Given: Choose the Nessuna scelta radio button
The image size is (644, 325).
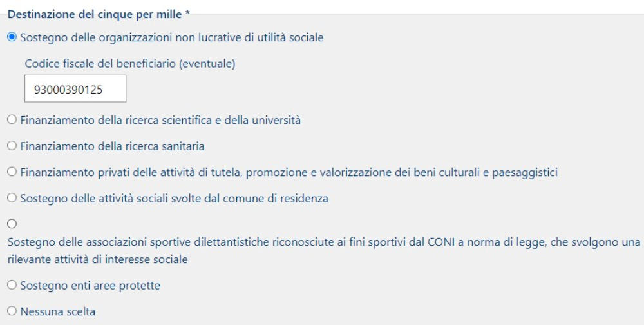Looking at the screenshot, I should tap(12, 311).
